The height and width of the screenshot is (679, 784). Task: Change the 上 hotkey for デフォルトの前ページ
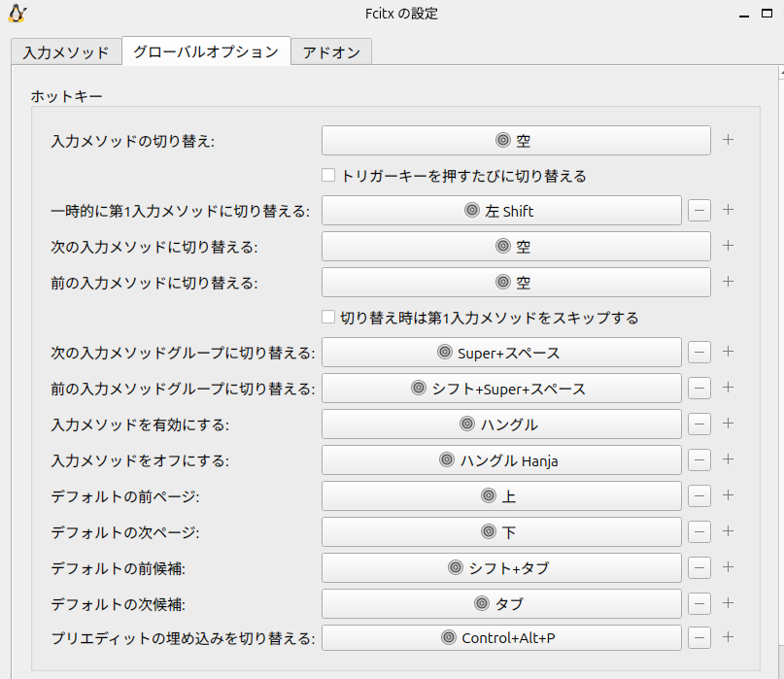point(501,496)
